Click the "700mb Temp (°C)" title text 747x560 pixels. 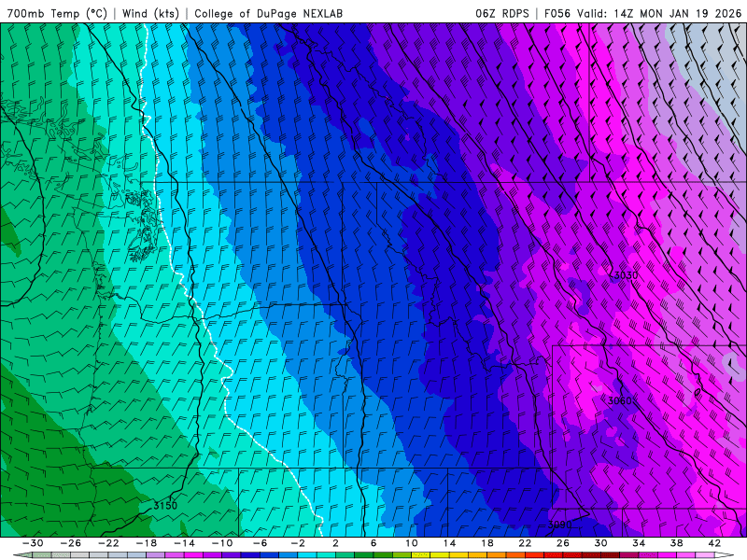coord(57,13)
